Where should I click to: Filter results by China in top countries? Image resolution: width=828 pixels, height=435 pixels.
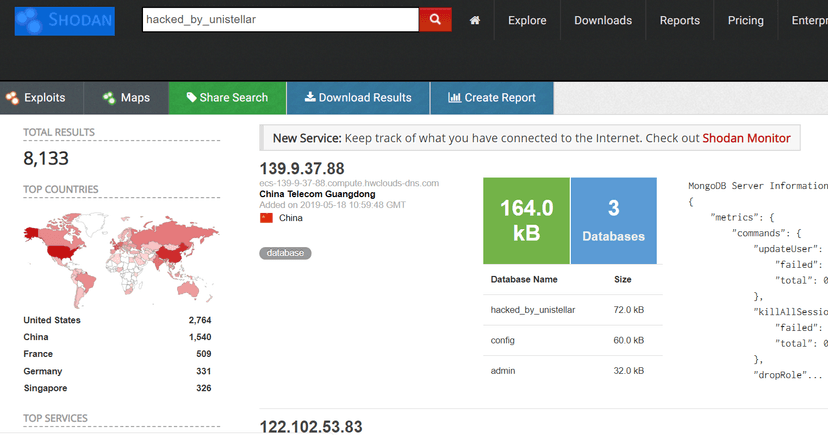36,337
